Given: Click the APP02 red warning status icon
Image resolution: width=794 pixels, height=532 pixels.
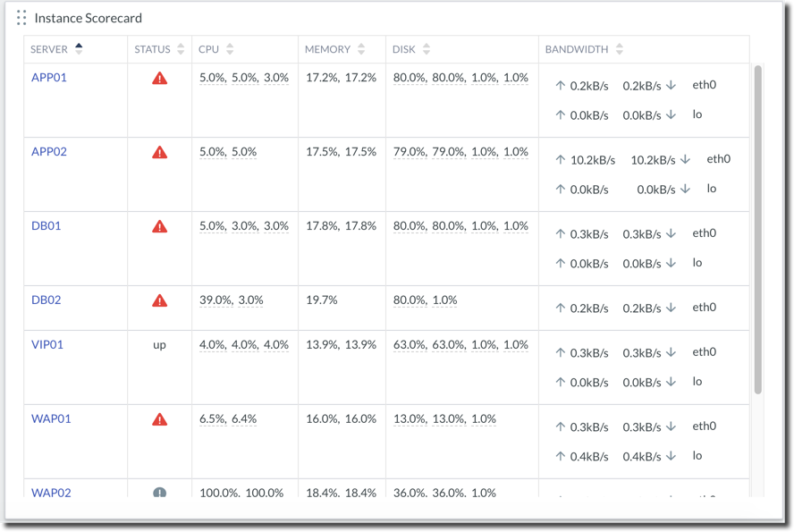Looking at the screenshot, I should coord(160,153).
